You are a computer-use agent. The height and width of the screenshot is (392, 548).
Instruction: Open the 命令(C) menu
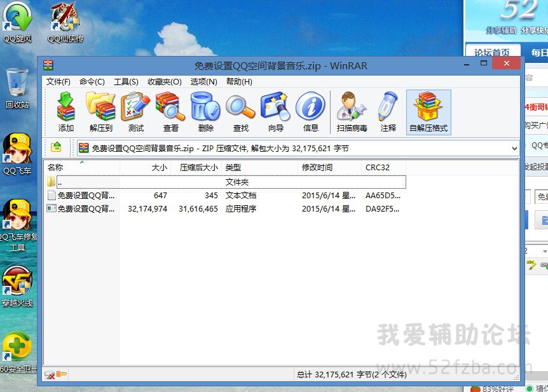click(92, 82)
